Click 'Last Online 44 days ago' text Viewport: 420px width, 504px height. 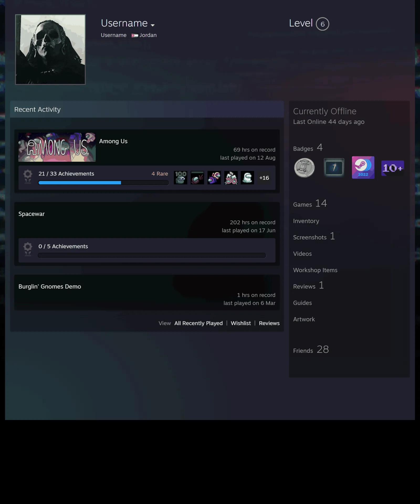(329, 122)
